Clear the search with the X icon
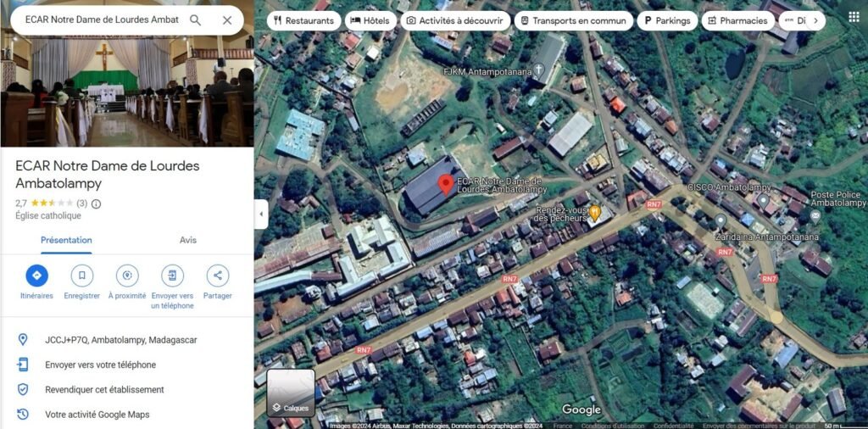Image resolution: width=868 pixels, height=429 pixels. pyautogui.click(x=227, y=19)
